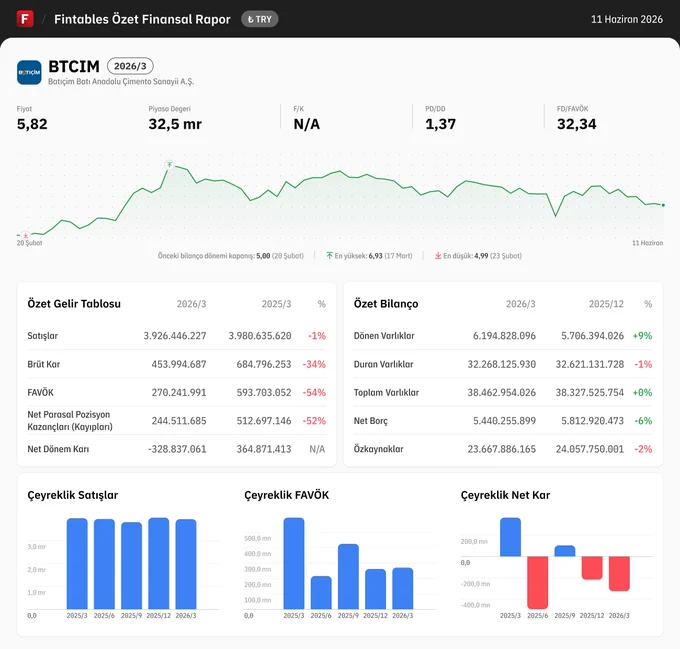Click the FD/FAVÖK value 32,34
Screen dimensions: 680x649
577,124
